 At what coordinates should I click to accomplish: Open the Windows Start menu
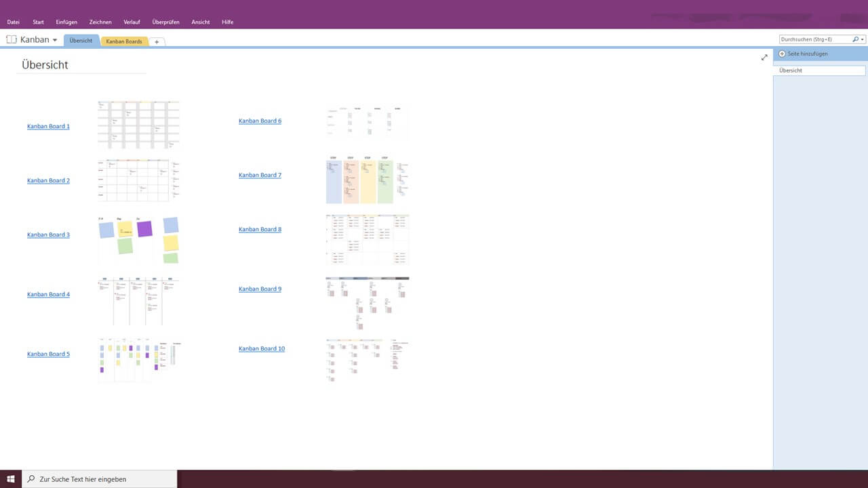tap(9, 479)
